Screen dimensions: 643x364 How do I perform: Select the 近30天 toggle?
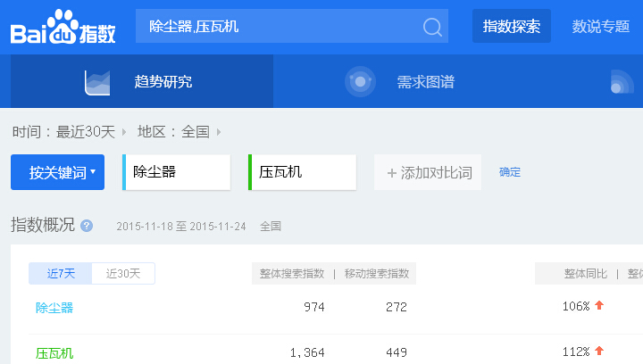(x=123, y=273)
